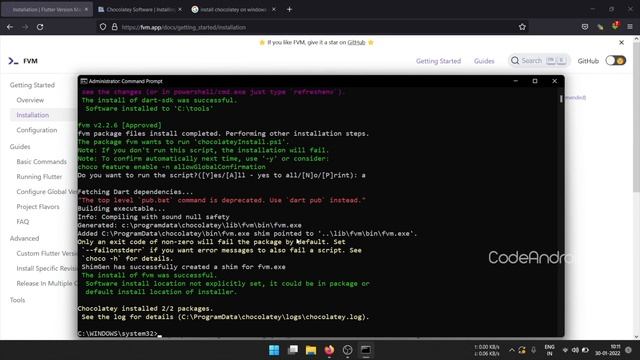Maximize the Command Prompt window
Viewport: 640px width, 360px height.
(x=535, y=81)
